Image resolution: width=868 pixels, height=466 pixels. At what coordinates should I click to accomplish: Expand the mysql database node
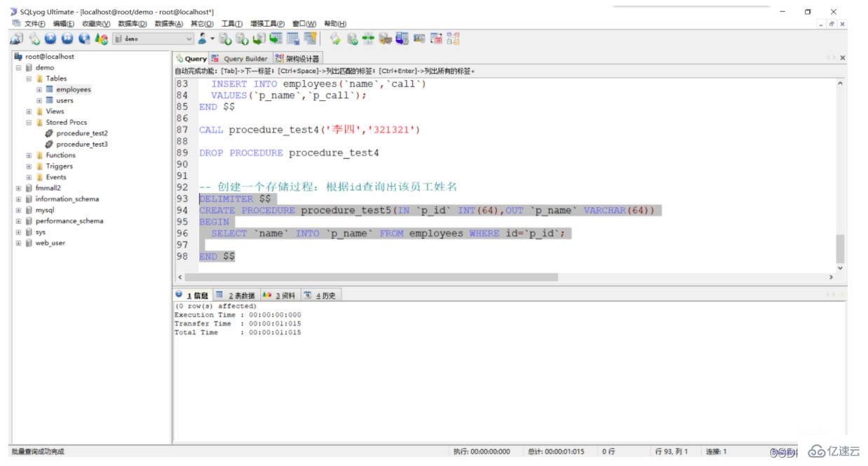click(x=18, y=210)
